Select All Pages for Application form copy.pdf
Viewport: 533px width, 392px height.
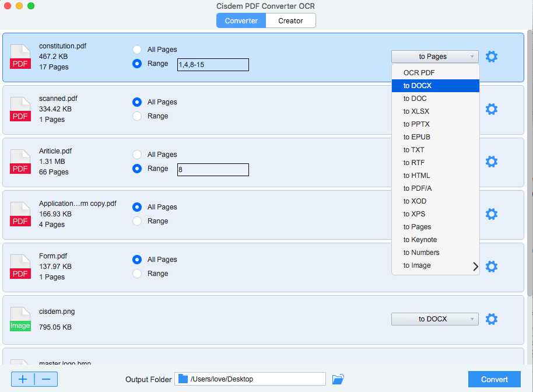[x=137, y=207]
